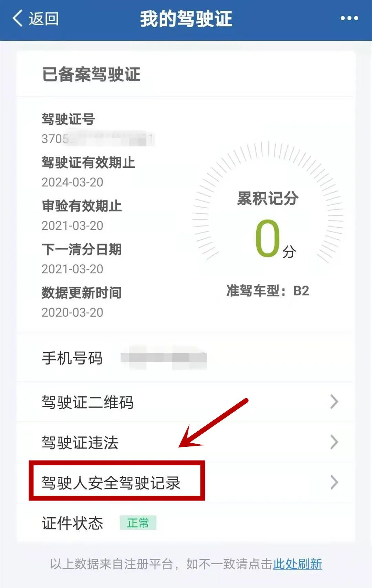The image size is (372, 588).
Task: Tap the 驾驶证有效期止 date 2024-03-20
Action: click(72, 182)
